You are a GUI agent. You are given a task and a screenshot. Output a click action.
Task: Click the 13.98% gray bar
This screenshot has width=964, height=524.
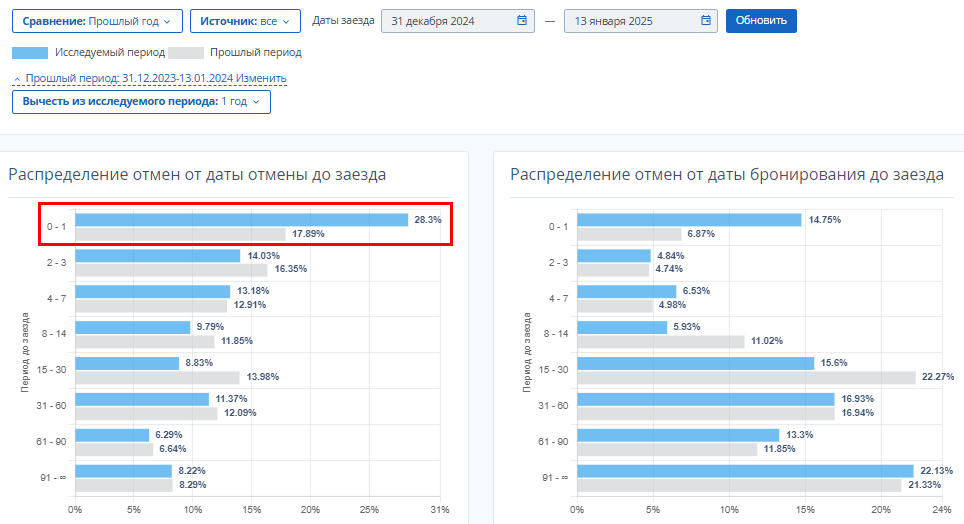[x=157, y=377]
